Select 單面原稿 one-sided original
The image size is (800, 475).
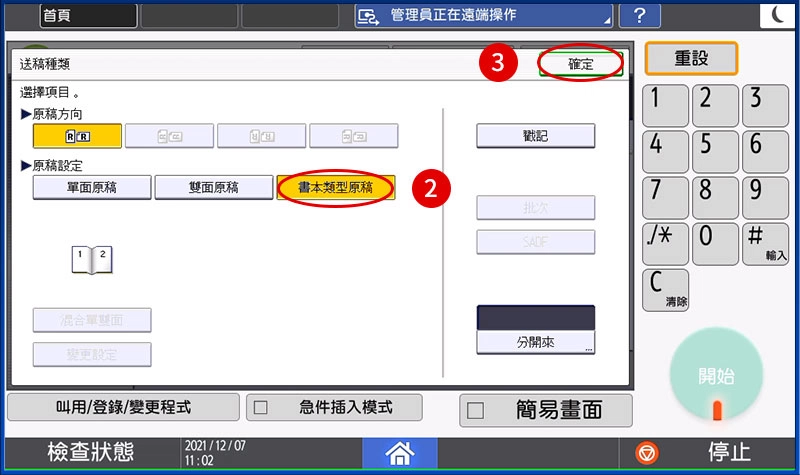click(x=92, y=187)
